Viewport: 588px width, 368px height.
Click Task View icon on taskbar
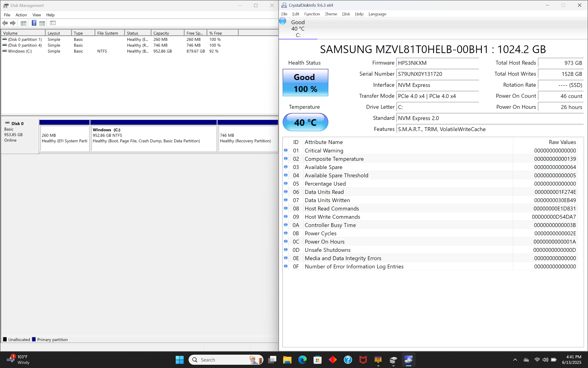click(272, 360)
